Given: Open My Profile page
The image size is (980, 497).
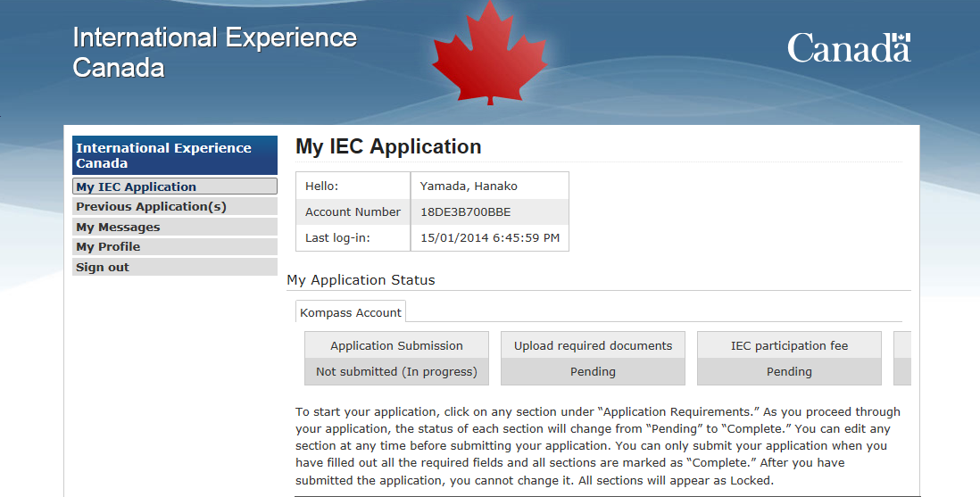Looking at the screenshot, I should pyautogui.click(x=174, y=246).
